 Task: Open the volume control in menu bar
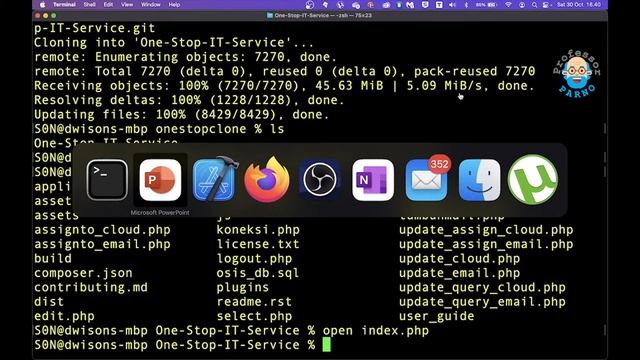(x=452, y=5)
